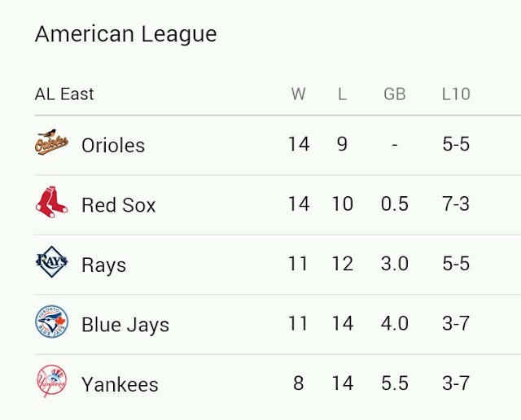Select the AL East division label
The width and height of the screenshot is (521, 420).
coord(64,94)
